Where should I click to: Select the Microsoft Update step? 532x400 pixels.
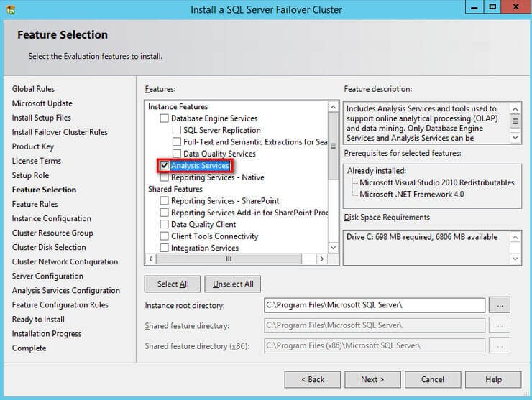pos(42,103)
